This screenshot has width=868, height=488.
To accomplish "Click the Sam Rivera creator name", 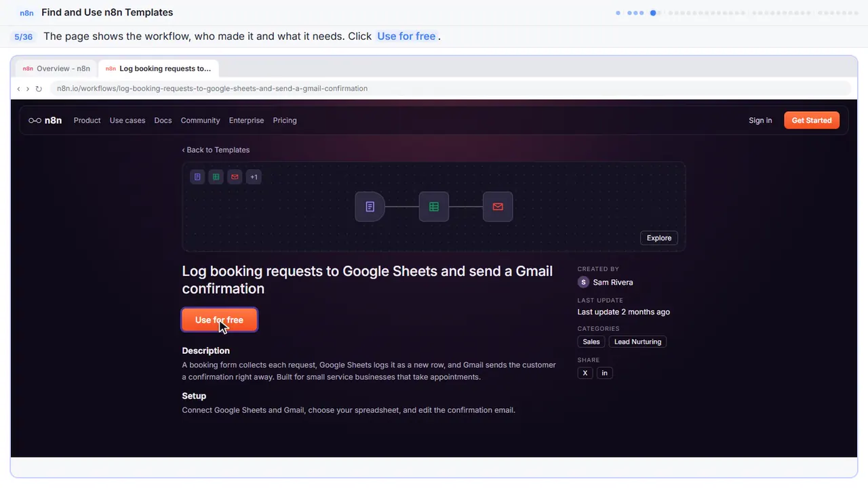I will point(613,282).
